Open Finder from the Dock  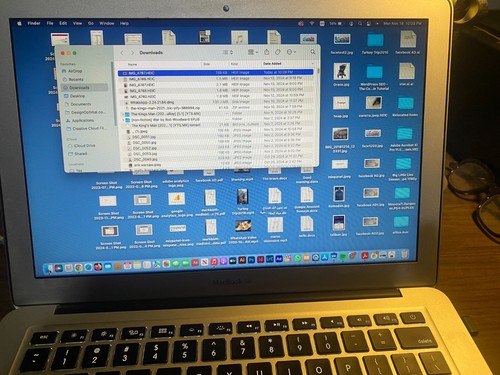pyautogui.click(x=49, y=268)
